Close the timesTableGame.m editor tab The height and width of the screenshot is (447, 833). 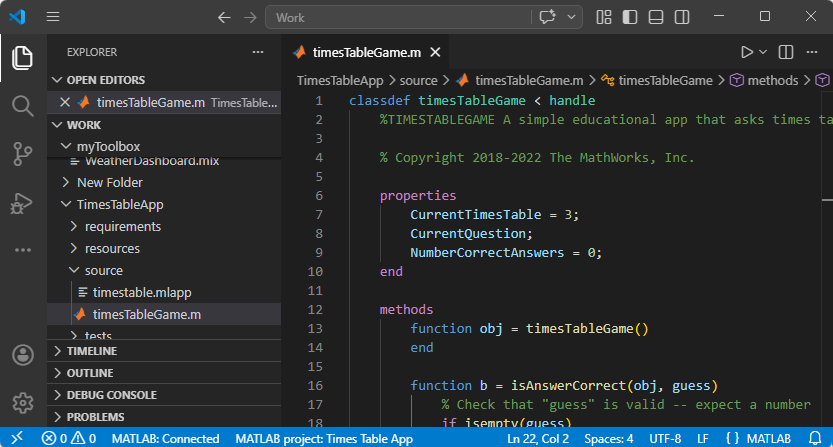(x=435, y=52)
